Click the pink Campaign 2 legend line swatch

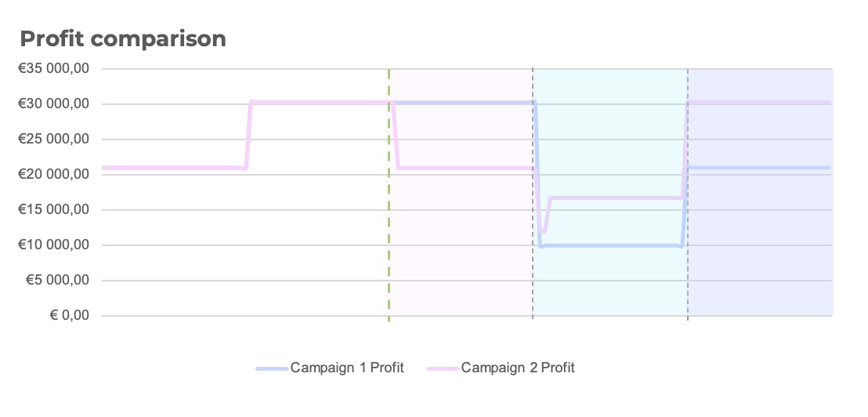pyautogui.click(x=443, y=368)
